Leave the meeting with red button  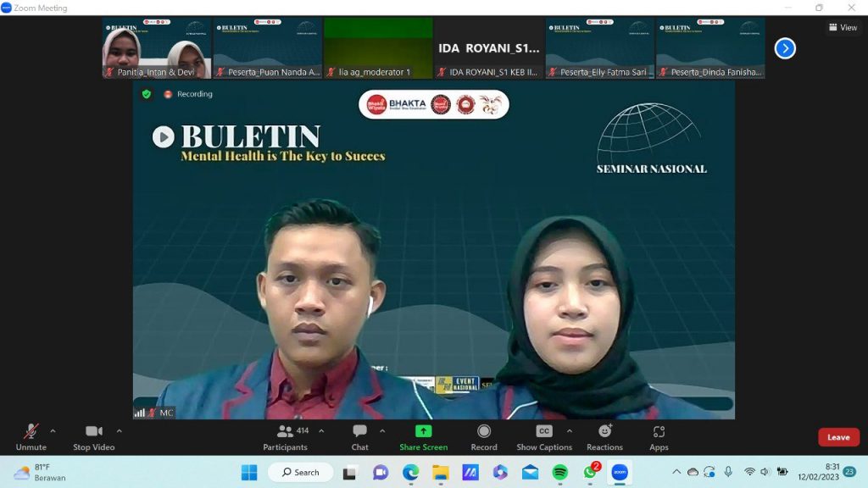(838, 437)
